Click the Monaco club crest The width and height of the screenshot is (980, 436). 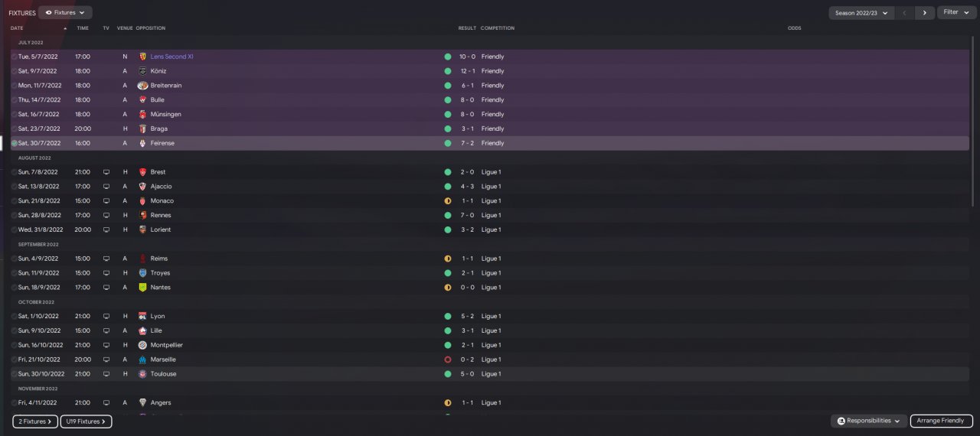(142, 200)
